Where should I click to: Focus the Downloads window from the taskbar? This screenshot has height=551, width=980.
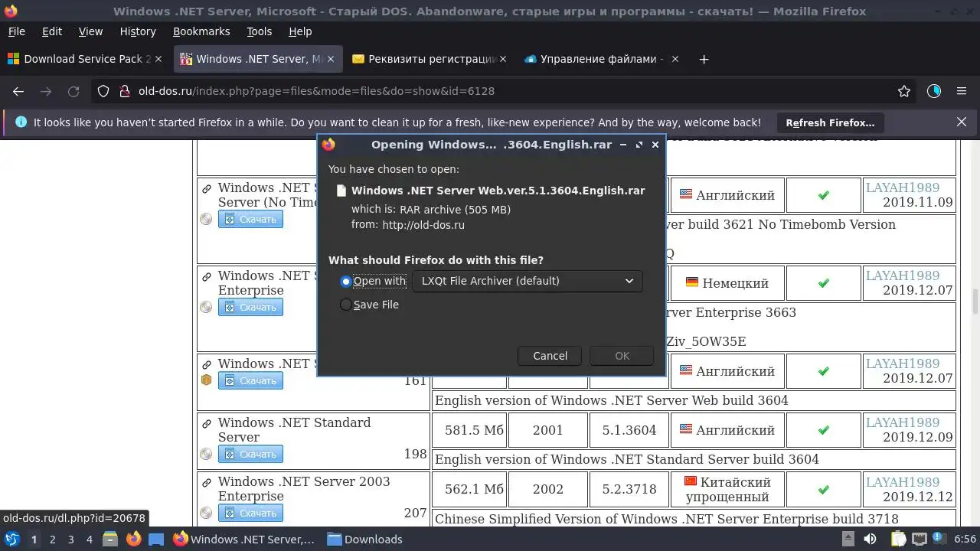[x=365, y=540]
